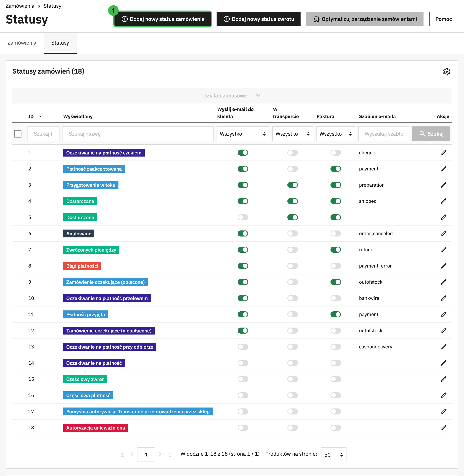Edit status 'Oczekiwanie na płatność czekiem' pencil

coord(443,153)
